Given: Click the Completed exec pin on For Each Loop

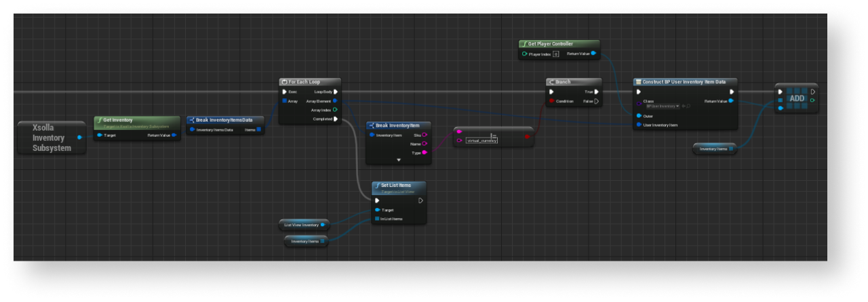Looking at the screenshot, I should coord(336,119).
